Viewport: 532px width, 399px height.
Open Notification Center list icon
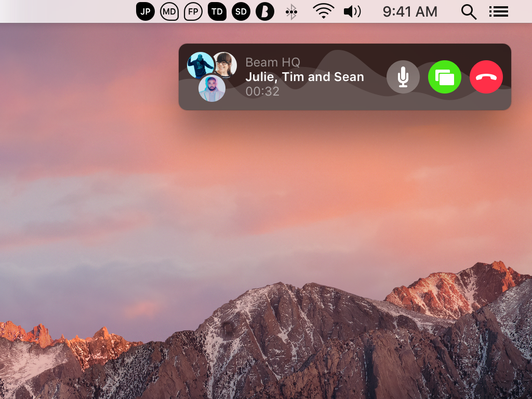coord(498,11)
